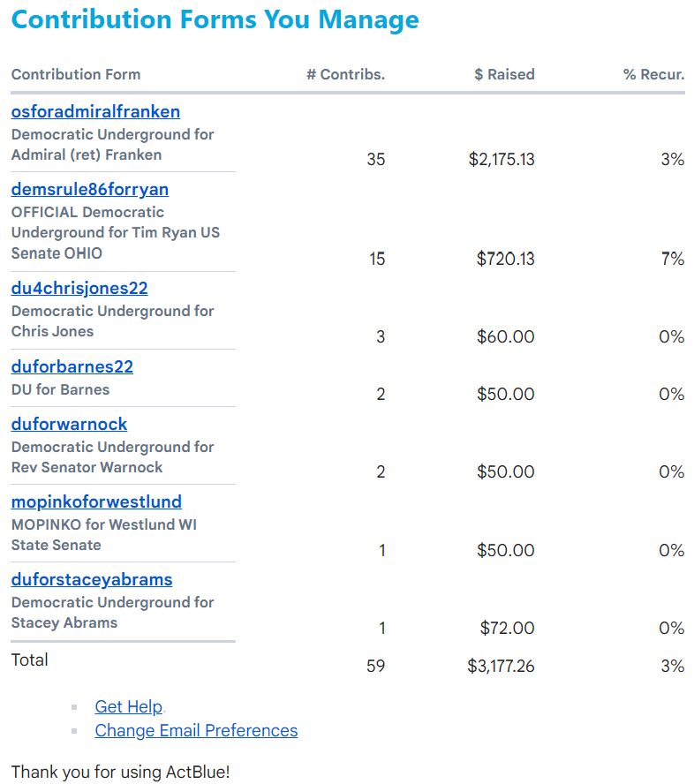Click the $72.00 Stacey Abrams amount
The height and width of the screenshot is (784, 694).
pyautogui.click(x=507, y=628)
